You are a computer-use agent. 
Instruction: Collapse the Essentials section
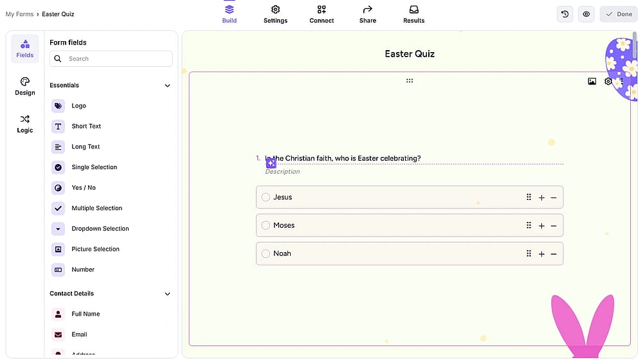[x=167, y=86]
